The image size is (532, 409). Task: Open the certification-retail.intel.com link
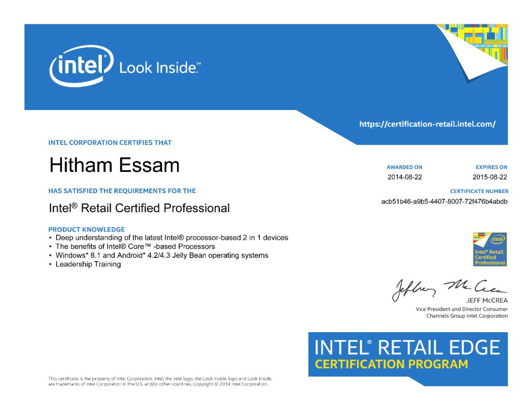click(x=427, y=124)
